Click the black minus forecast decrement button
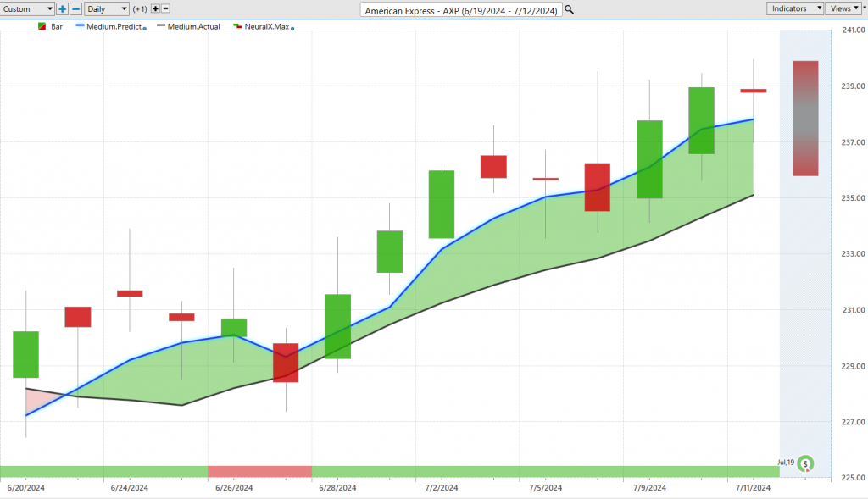Viewport: 868px width, 499px height. pos(165,8)
